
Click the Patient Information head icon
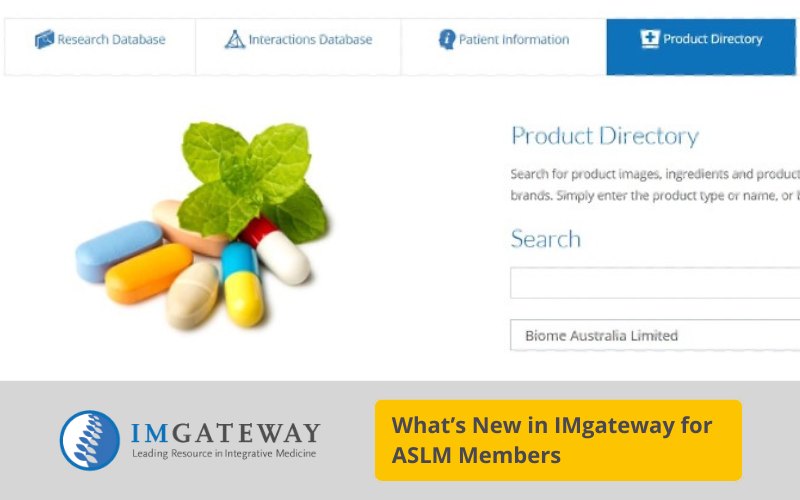[447, 39]
